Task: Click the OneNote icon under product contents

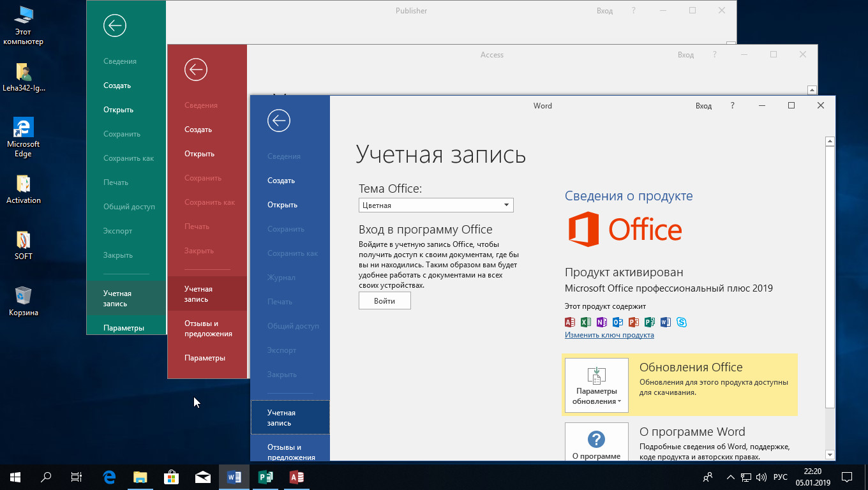Action: point(602,322)
